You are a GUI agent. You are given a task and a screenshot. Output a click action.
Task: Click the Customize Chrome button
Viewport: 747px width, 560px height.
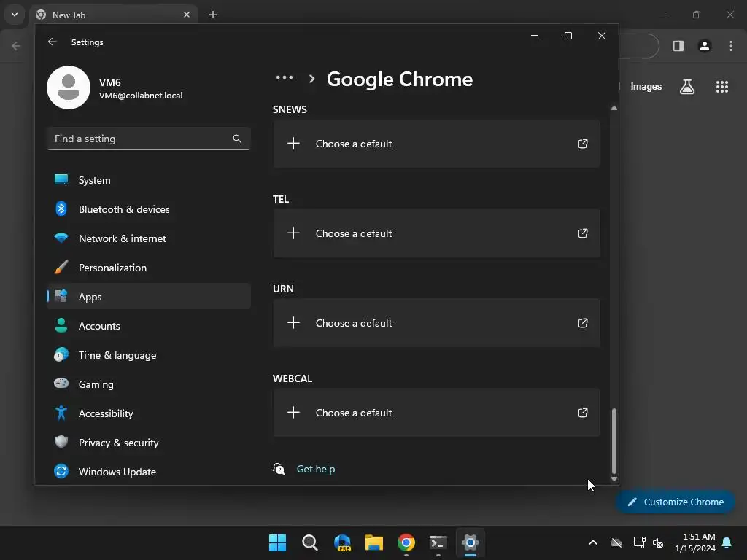click(x=676, y=502)
